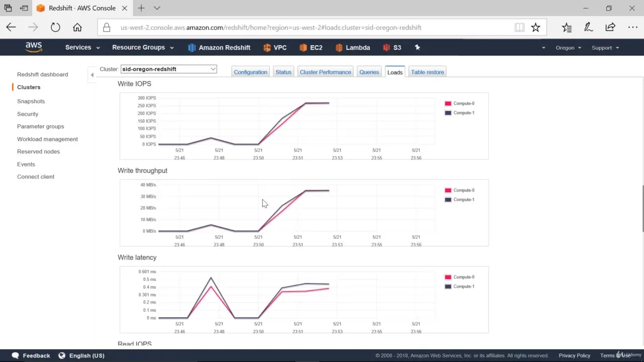Open Workload management in the sidebar
The height and width of the screenshot is (362, 644).
47,139
